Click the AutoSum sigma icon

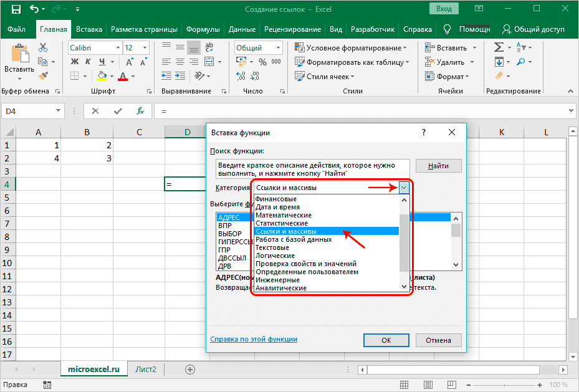coord(499,47)
